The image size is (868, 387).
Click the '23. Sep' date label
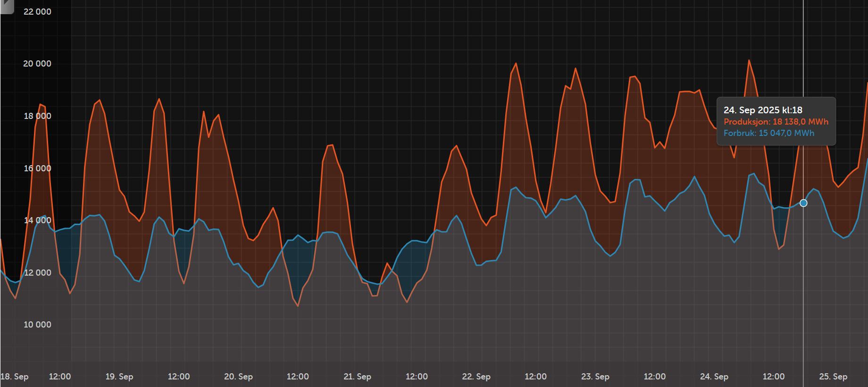[595, 377]
